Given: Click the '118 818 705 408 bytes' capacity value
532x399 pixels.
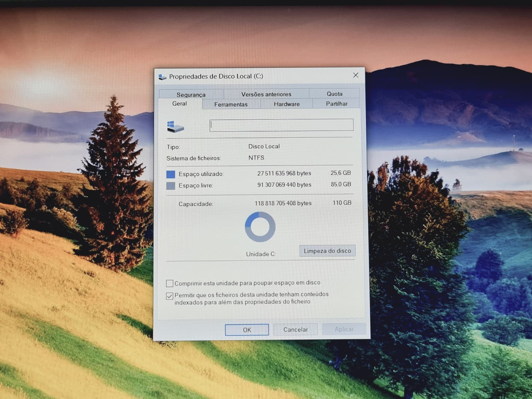Looking at the screenshot, I should pos(283,203).
